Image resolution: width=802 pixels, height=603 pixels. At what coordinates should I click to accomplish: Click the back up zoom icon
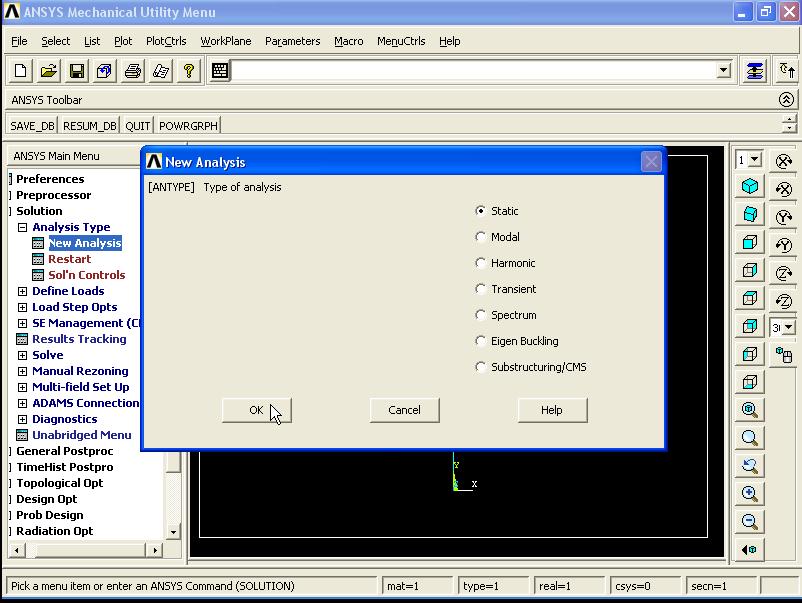750,465
